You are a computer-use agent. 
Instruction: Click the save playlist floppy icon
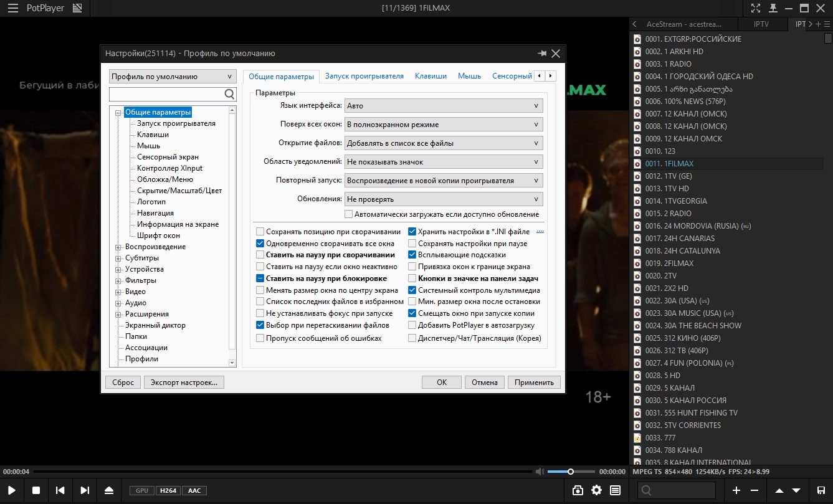click(821, 490)
